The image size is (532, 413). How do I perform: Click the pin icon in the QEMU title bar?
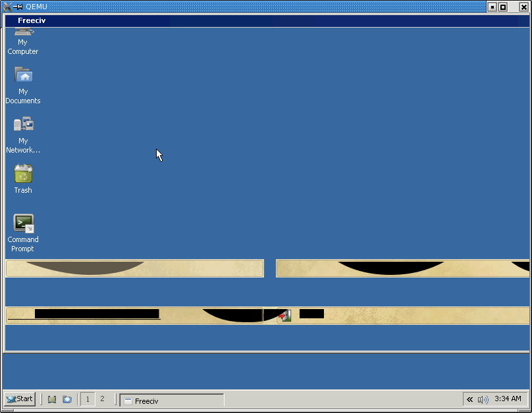(18, 7)
